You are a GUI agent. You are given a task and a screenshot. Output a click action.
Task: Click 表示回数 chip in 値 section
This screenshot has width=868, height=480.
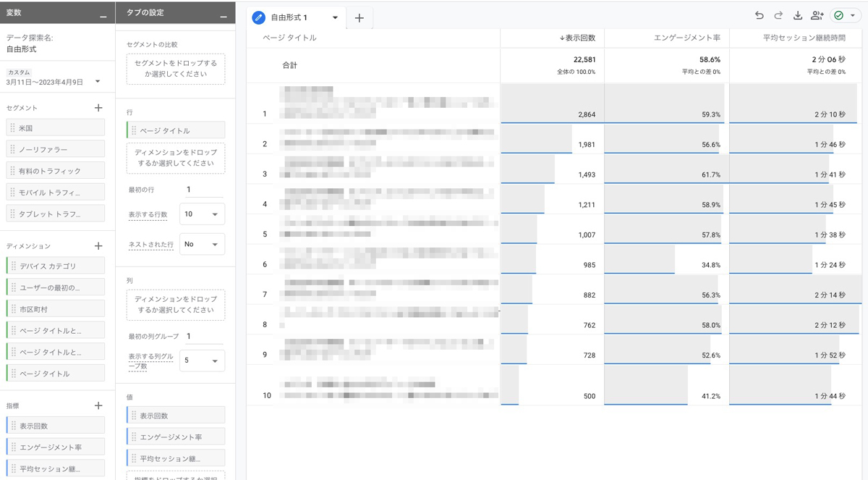(176, 416)
